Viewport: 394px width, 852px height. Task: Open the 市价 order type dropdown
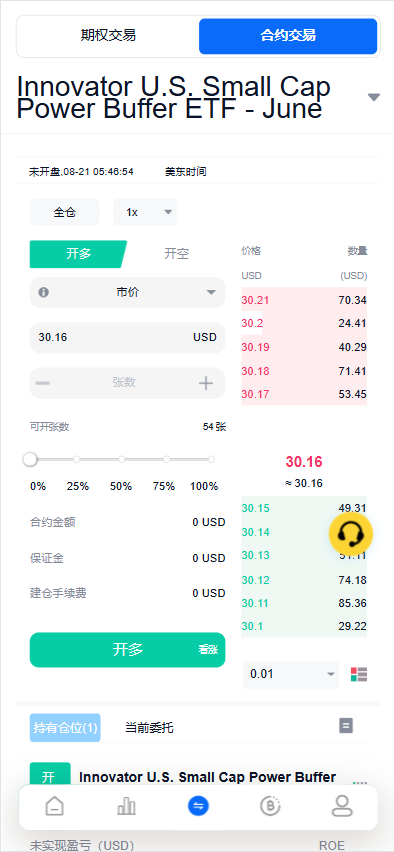[127, 292]
